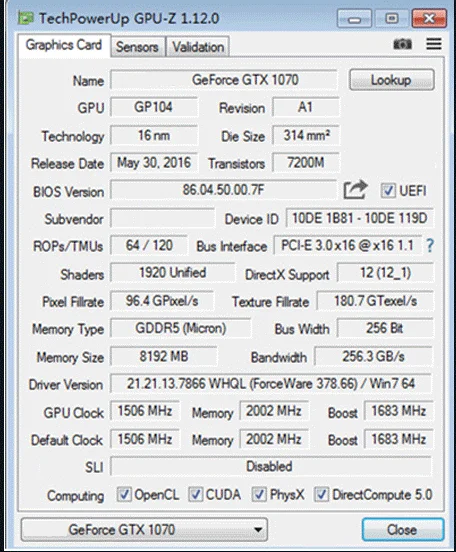Switch to the Validation tab
The height and width of the screenshot is (552, 456).
pos(198,47)
